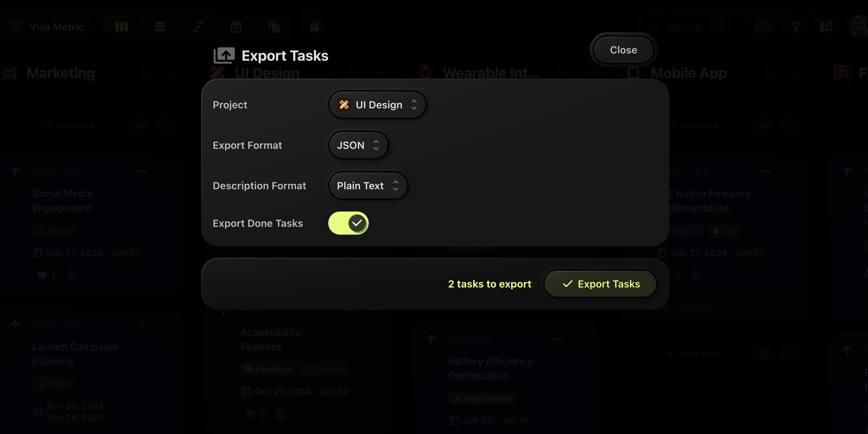Screen dimensions: 868x434
Task: Open the documents view tab
Action: point(274,27)
